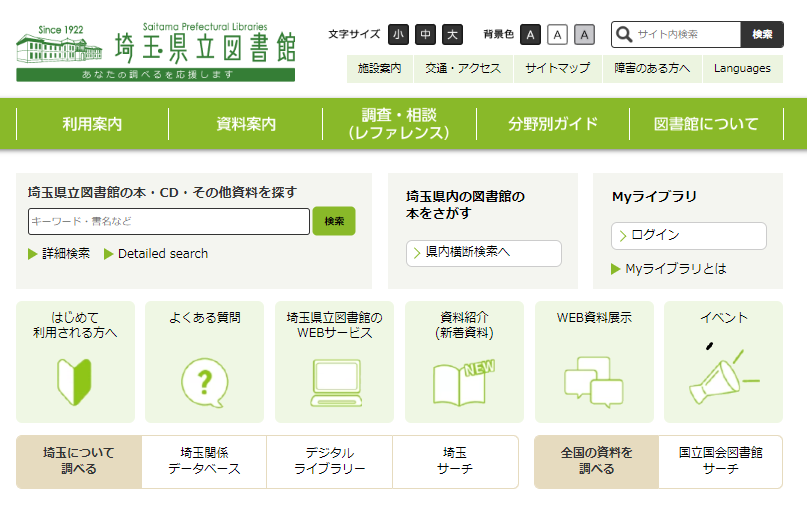This screenshot has height=506, width=807.
Task: Set text size to medium 中
Action: 425,34
